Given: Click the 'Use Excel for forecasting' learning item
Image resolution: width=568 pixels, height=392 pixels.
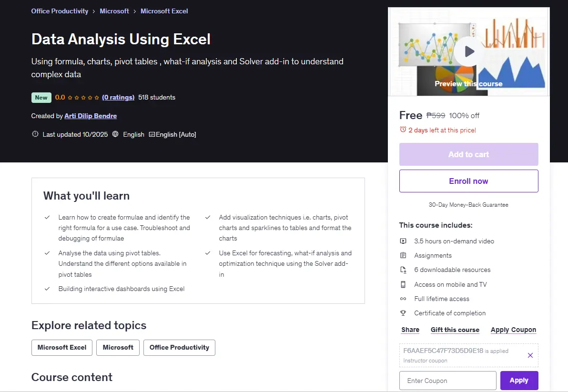Looking at the screenshot, I should click(x=285, y=263).
